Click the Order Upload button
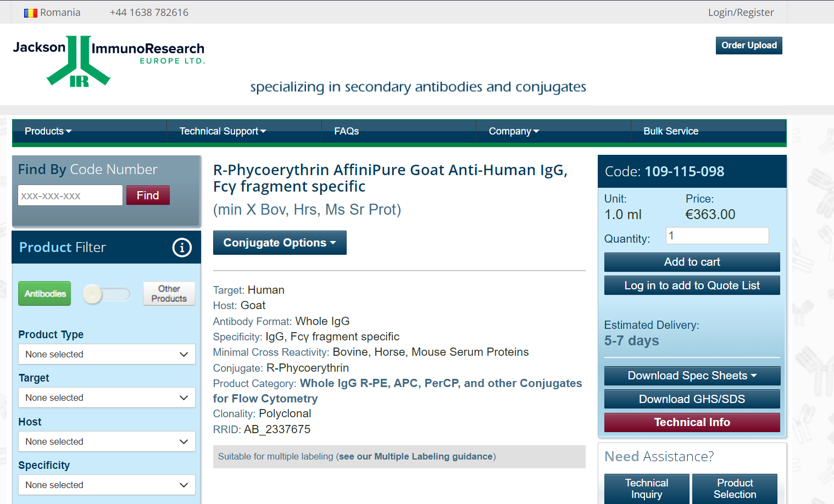 coord(749,46)
